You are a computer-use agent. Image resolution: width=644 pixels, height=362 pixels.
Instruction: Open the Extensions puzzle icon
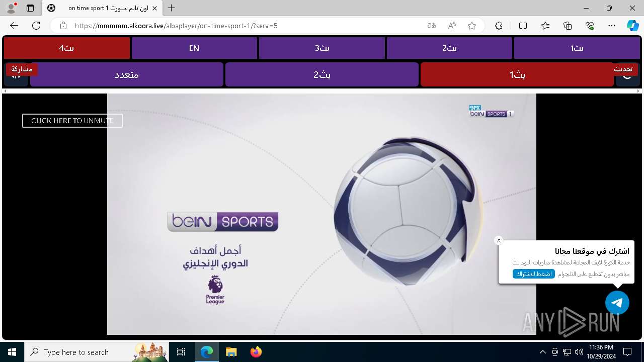pyautogui.click(x=499, y=26)
